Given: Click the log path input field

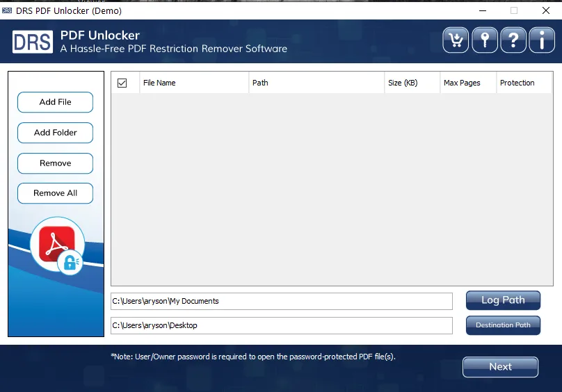Looking at the screenshot, I should tap(282, 302).
